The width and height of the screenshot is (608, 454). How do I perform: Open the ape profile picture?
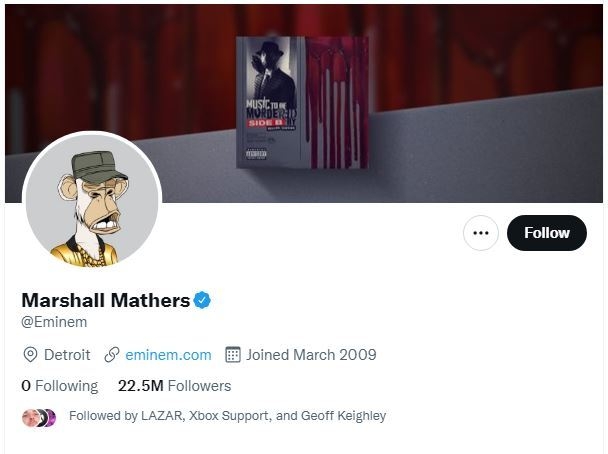pos(92,200)
